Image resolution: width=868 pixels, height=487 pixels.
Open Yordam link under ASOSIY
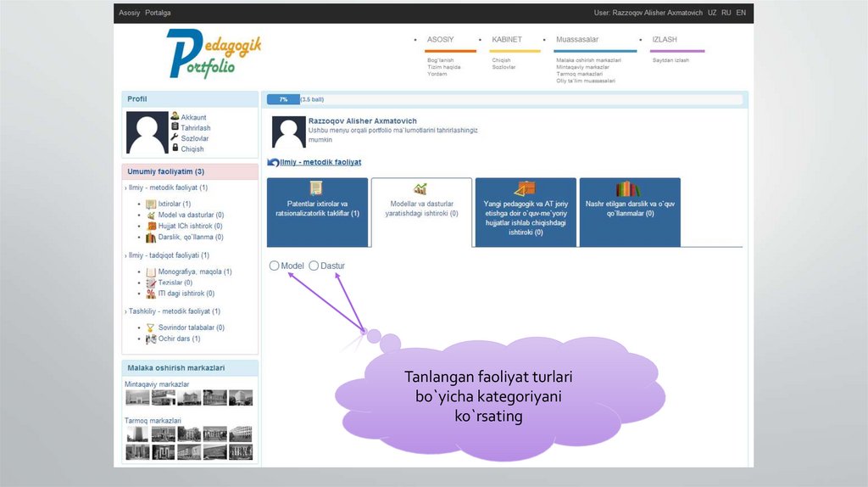[437, 74]
